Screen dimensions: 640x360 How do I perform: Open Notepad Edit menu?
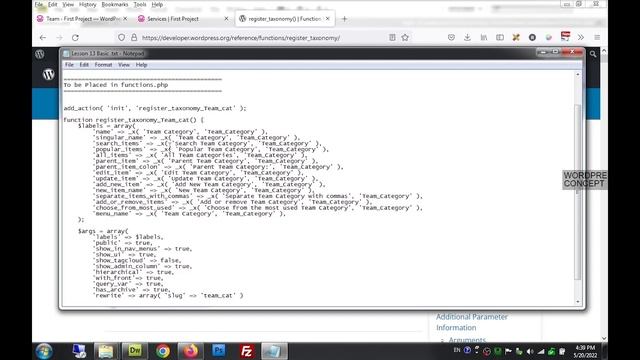click(84, 65)
